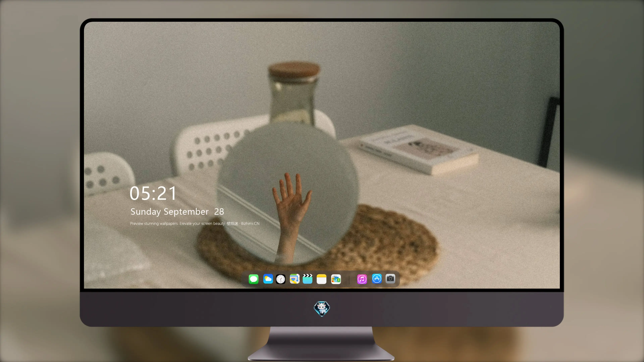The height and width of the screenshot is (362, 644).
Task: Open the Clock app in the dock
Action: [281, 279]
